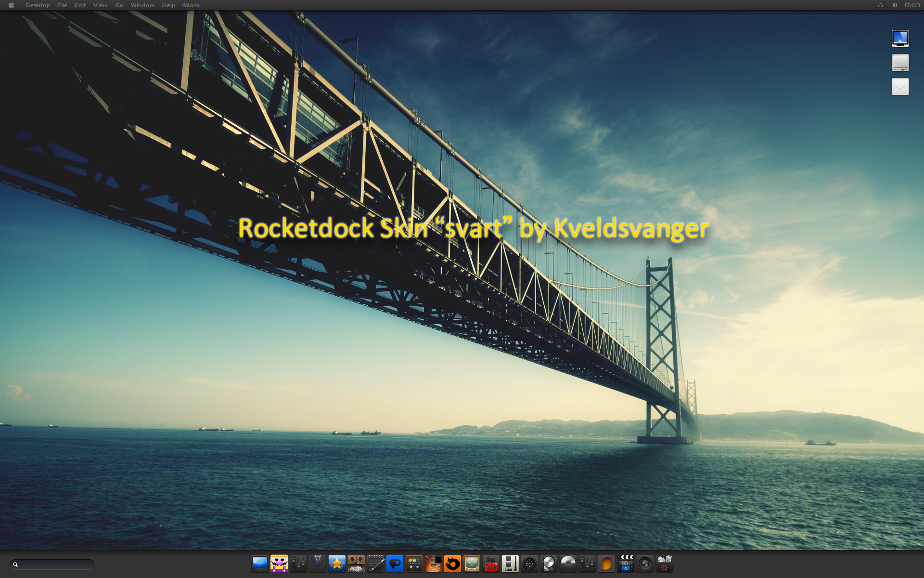Open the Finder icon in dock
Image resolution: width=924 pixels, height=578 pixels.
pos(260,563)
